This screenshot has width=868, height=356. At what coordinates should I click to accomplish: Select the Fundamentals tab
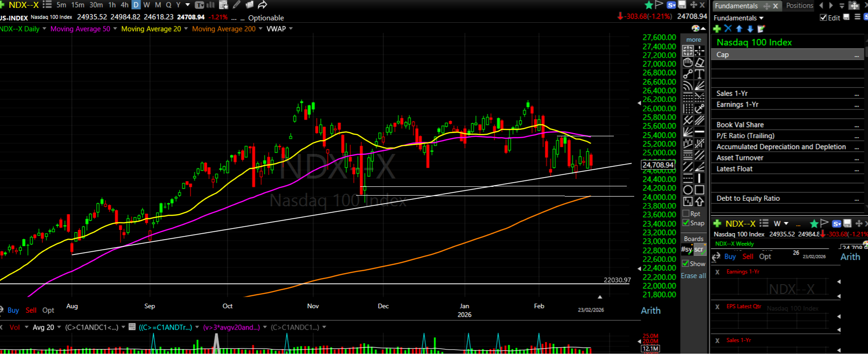(x=736, y=6)
